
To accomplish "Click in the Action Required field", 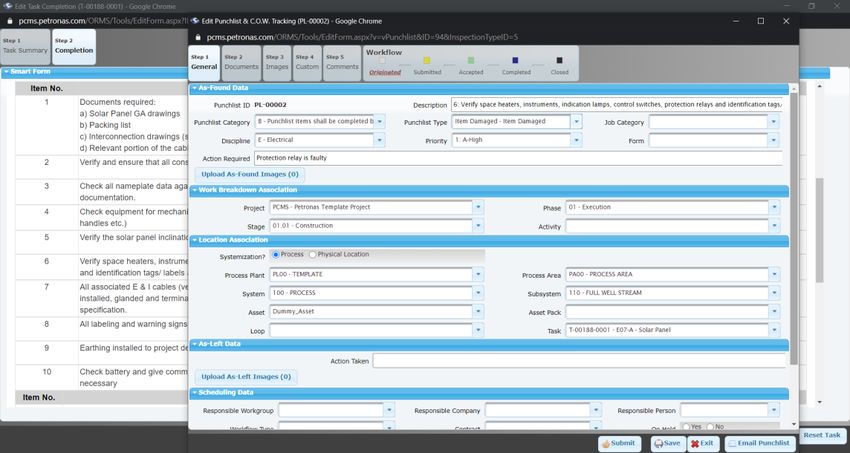I will 518,158.
